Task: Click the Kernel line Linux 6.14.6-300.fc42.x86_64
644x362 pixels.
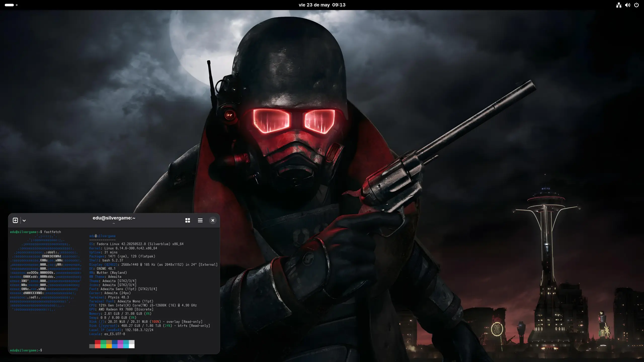Action: [x=123, y=248]
